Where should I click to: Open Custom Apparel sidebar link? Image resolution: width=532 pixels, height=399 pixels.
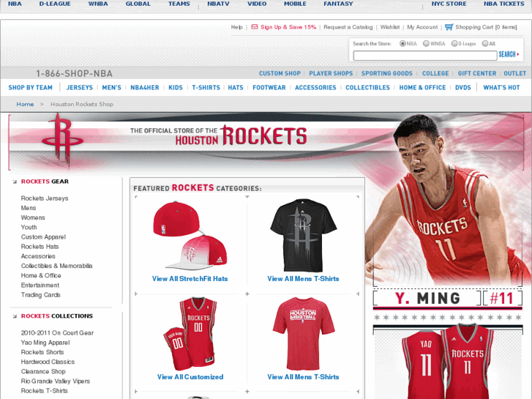43,237
